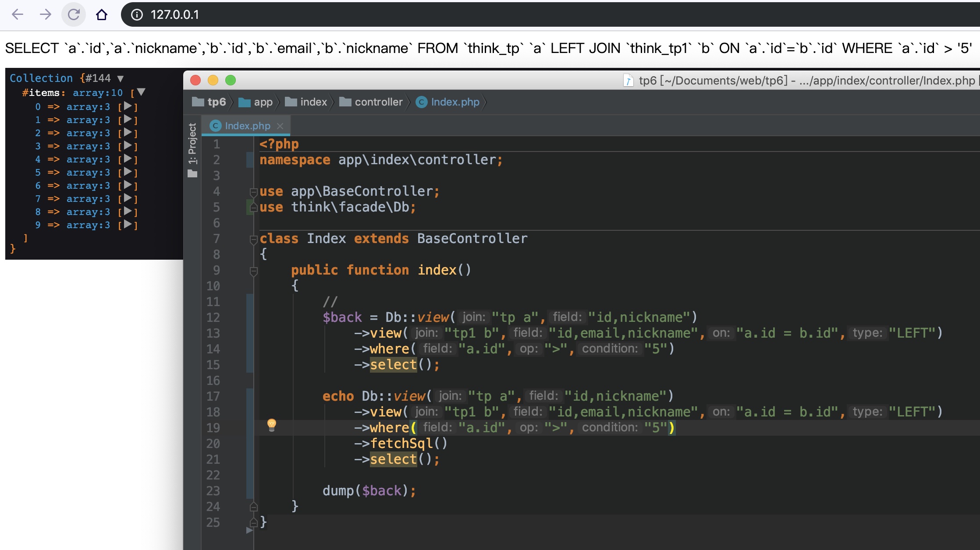Fold the Index class at line 7
This screenshot has height=550, width=980.
click(253, 239)
